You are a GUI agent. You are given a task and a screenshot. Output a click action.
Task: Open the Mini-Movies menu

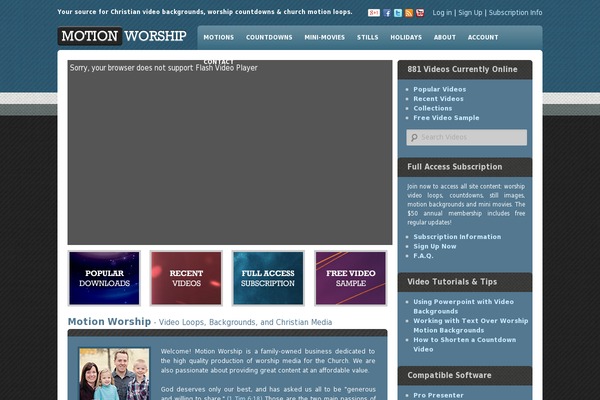(x=324, y=38)
